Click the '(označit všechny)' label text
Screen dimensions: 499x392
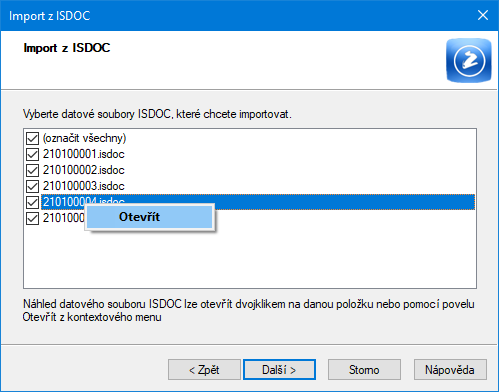tap(84, 138)
